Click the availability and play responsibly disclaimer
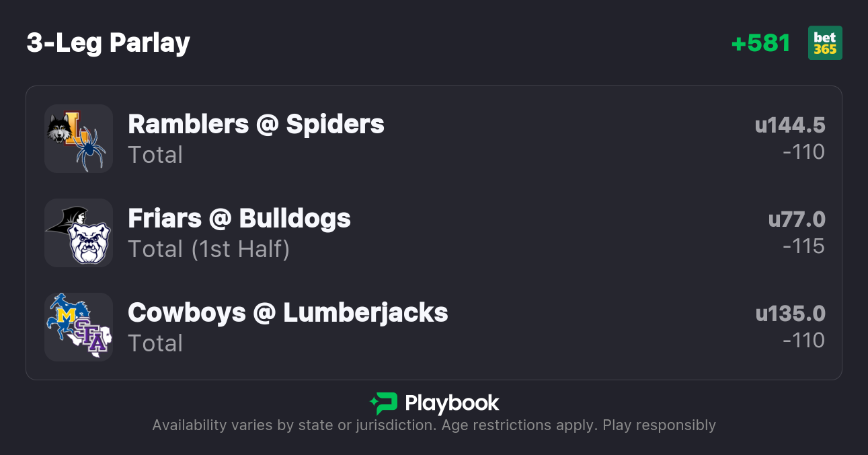 pos(434,425)
